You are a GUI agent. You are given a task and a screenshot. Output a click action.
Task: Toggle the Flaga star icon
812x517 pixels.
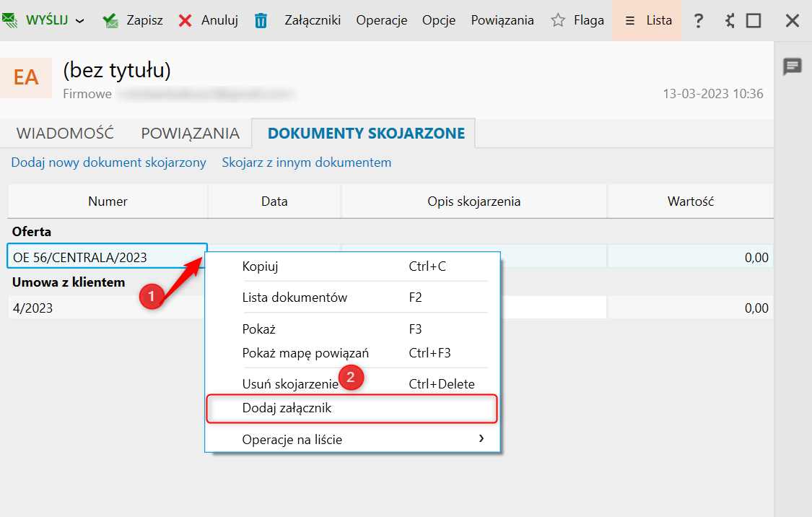[x=558, y=20]
